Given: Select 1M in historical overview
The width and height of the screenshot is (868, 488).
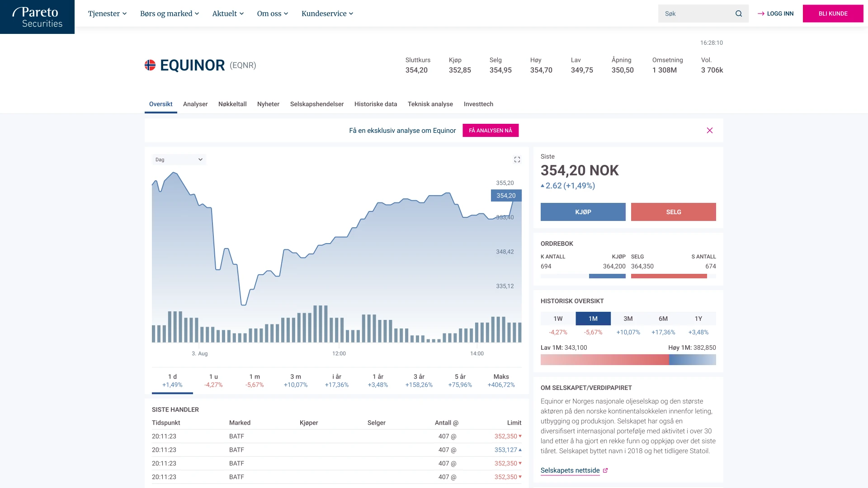Looking at the screenshot, I should (593, 319).
